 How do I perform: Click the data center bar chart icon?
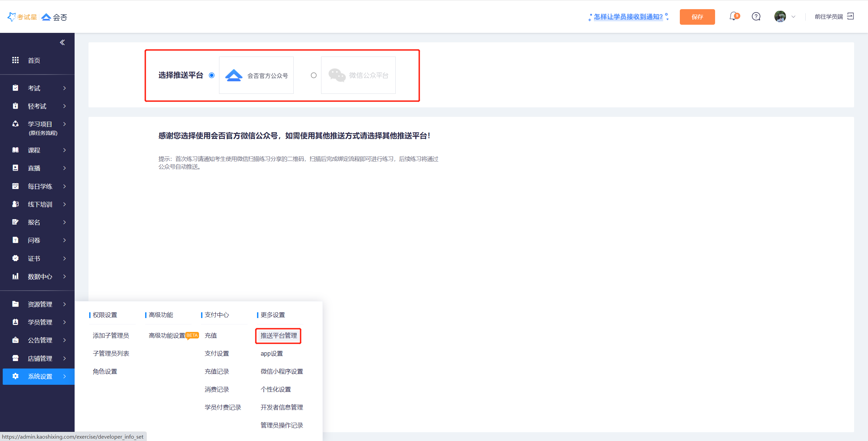(15, 276)
